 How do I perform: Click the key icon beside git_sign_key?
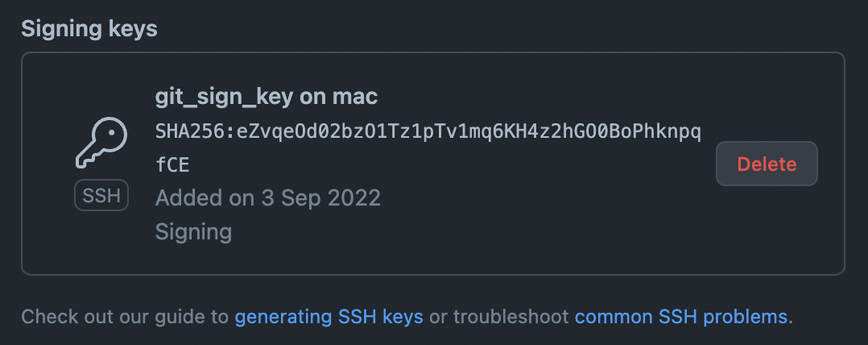point(101,143)
